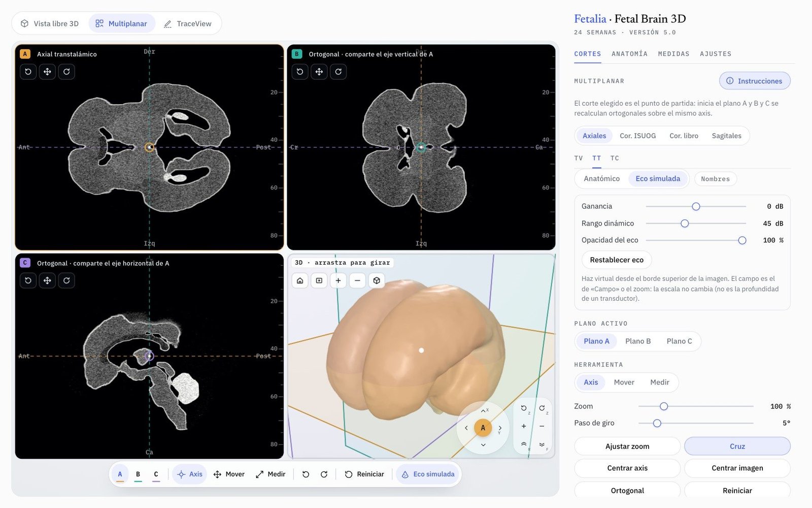Rotate pane A Axial transtalámico clockwise

click(x=66, y=72)
